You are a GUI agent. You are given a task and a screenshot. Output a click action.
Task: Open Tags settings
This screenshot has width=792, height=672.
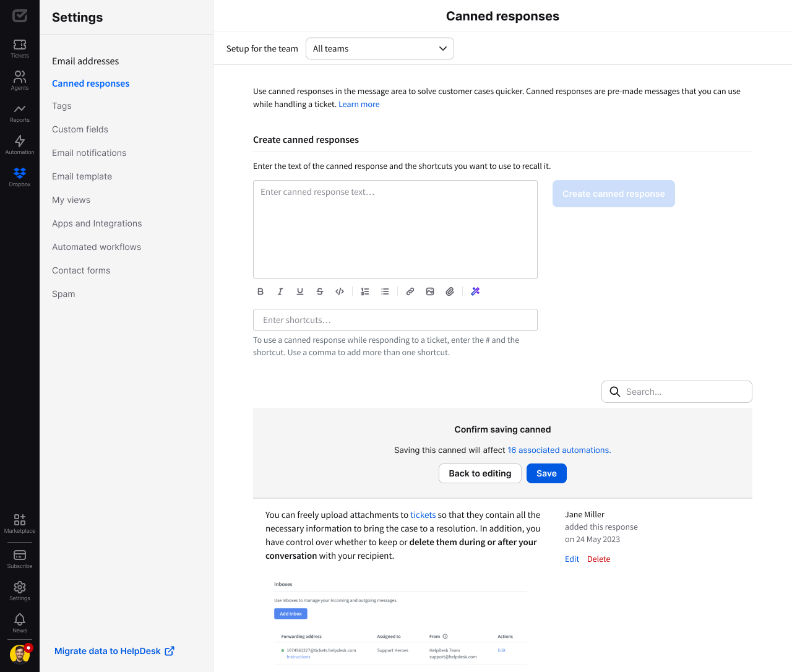pyautogui.click(x=62, y=106)
